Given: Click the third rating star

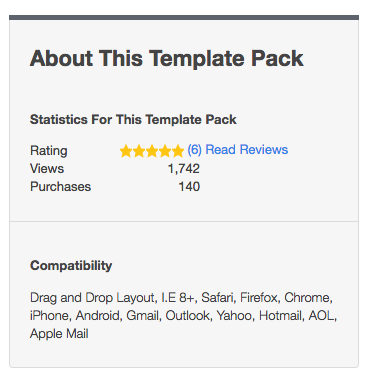Looking at the screenshot, I should pos(152,151).
